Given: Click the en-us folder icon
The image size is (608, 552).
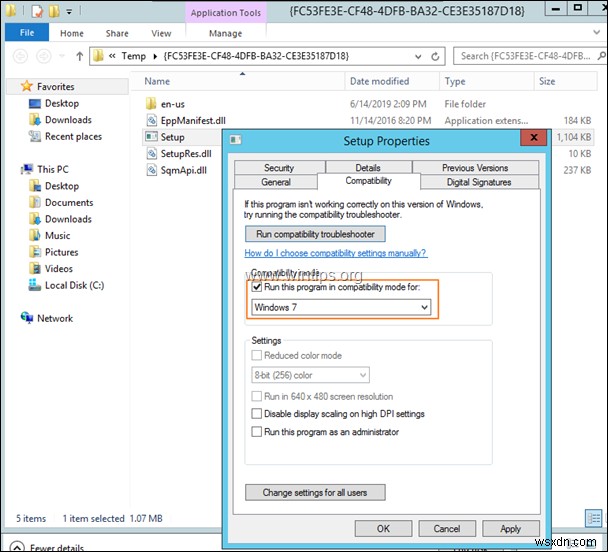Looking at the screenshot, I should (151, 104).
